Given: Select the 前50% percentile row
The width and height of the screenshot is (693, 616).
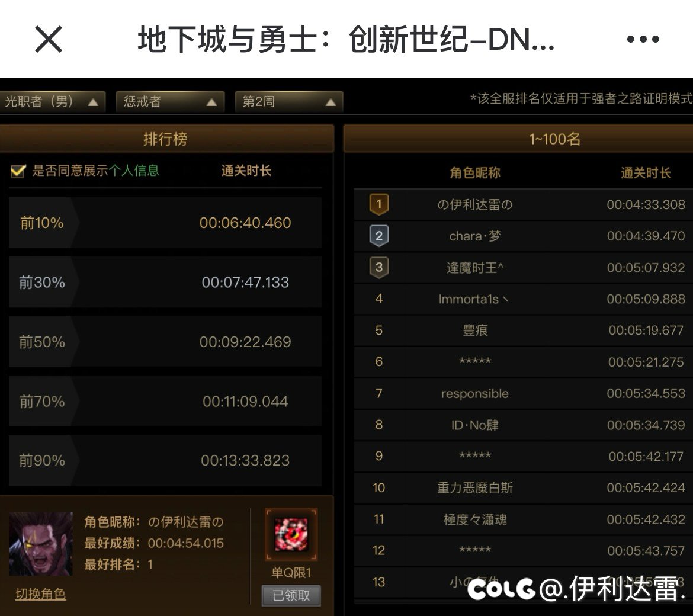Looking at the screenshot, I should tap(165, 342).
